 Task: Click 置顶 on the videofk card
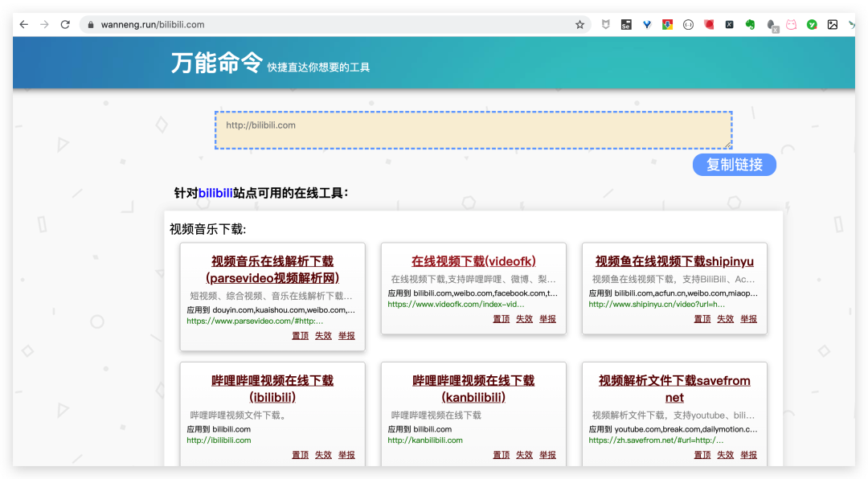coord(501,319)
